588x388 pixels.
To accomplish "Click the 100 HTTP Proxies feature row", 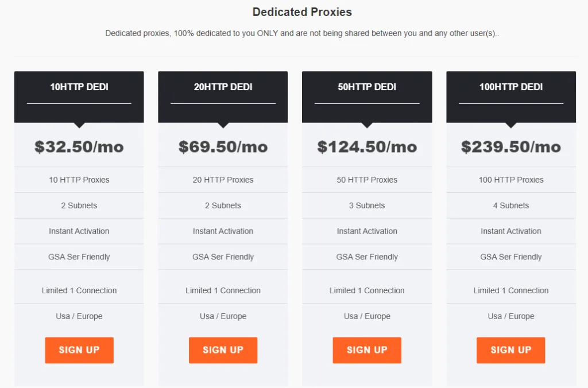I will [511, 180].
